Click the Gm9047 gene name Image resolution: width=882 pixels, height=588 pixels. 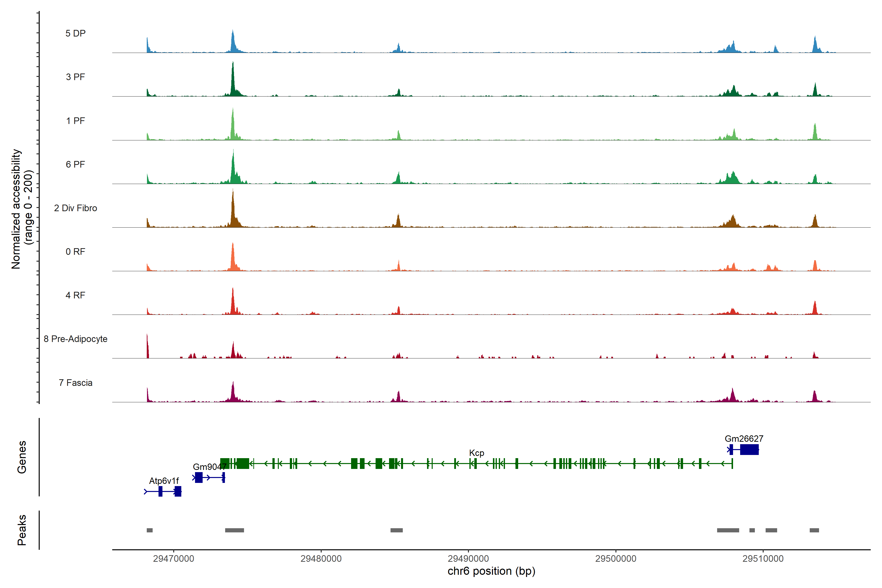(x=209, y=467)
